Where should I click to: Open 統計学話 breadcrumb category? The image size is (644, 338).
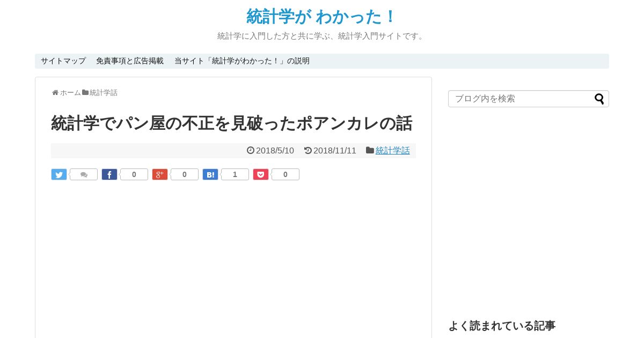point(104,93)
